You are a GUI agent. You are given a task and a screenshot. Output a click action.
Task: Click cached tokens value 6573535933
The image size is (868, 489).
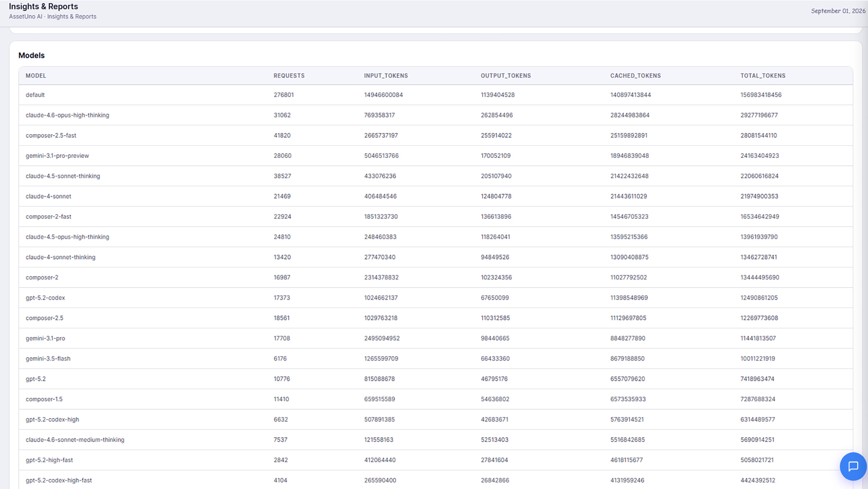pyautogui.click(x=628, y=399)
